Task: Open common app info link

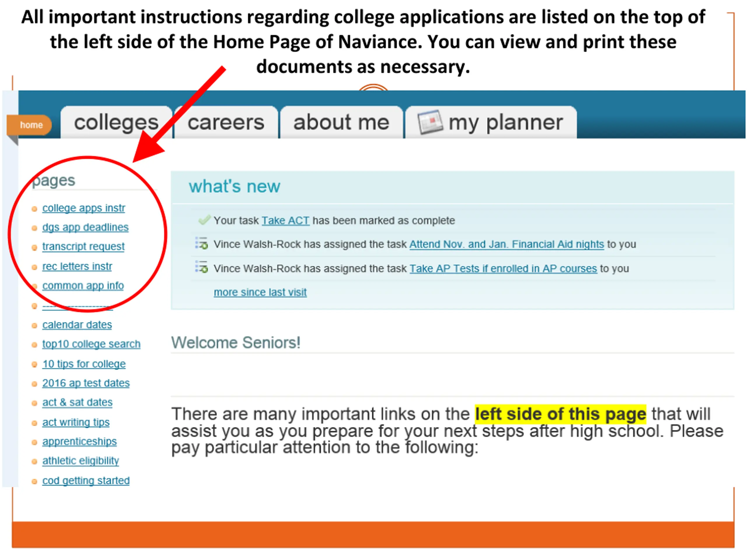Action: point(83,286)
